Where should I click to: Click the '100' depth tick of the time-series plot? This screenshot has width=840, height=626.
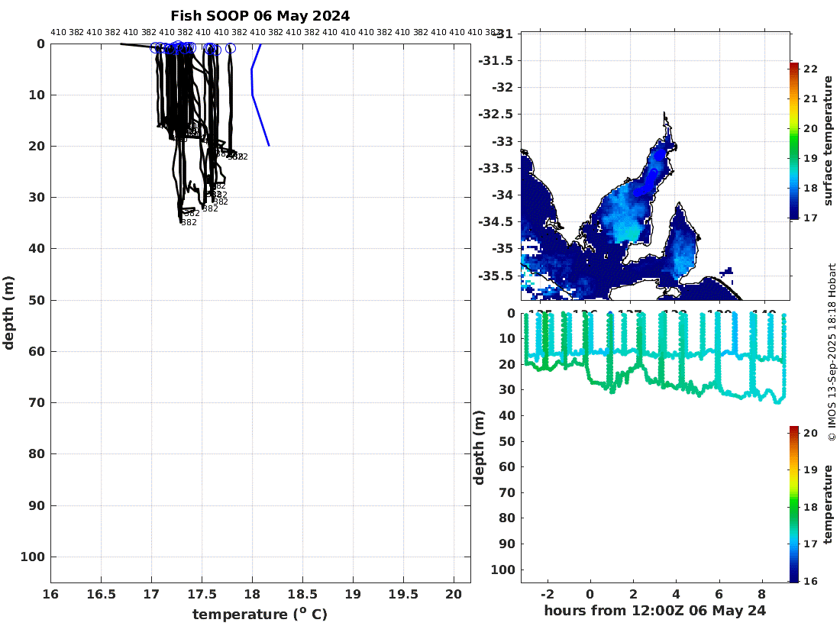503,570
